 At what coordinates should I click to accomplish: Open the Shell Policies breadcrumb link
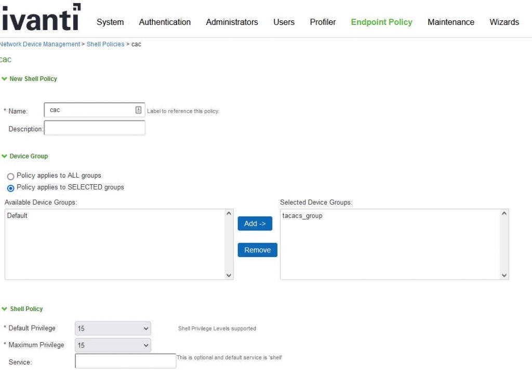point(105,44)
